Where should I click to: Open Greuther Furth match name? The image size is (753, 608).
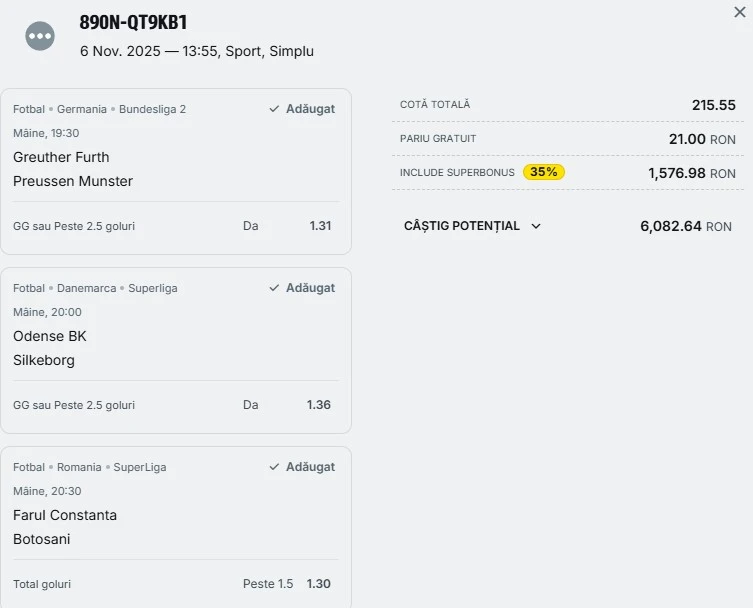[x=61, y=157]
